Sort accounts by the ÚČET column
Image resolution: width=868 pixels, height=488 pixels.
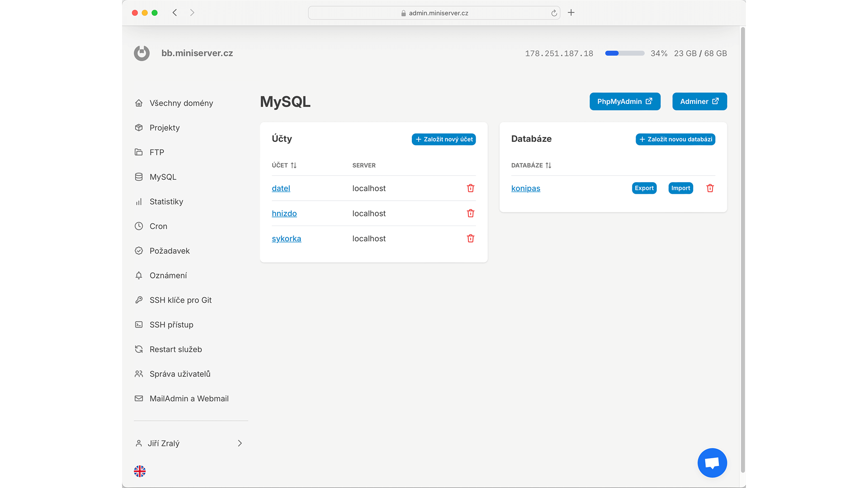point(284,165)
